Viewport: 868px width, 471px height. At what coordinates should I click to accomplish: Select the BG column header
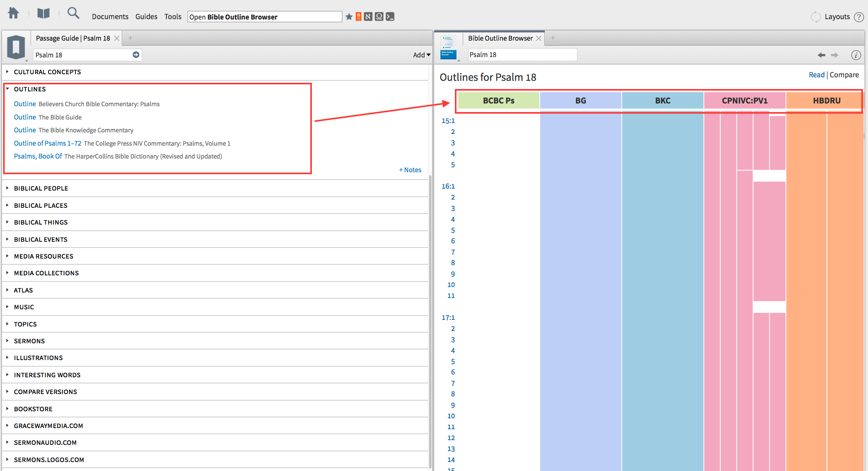coord(581,100)
